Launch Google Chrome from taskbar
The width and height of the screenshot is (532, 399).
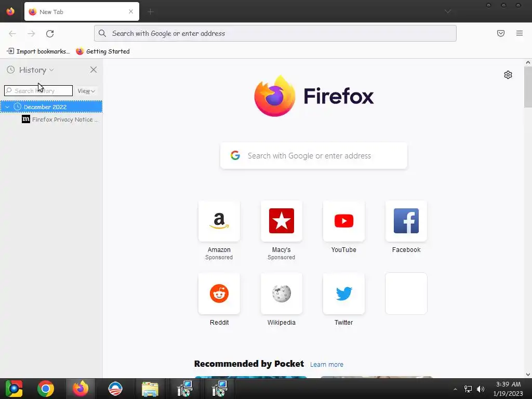(46, 389)
